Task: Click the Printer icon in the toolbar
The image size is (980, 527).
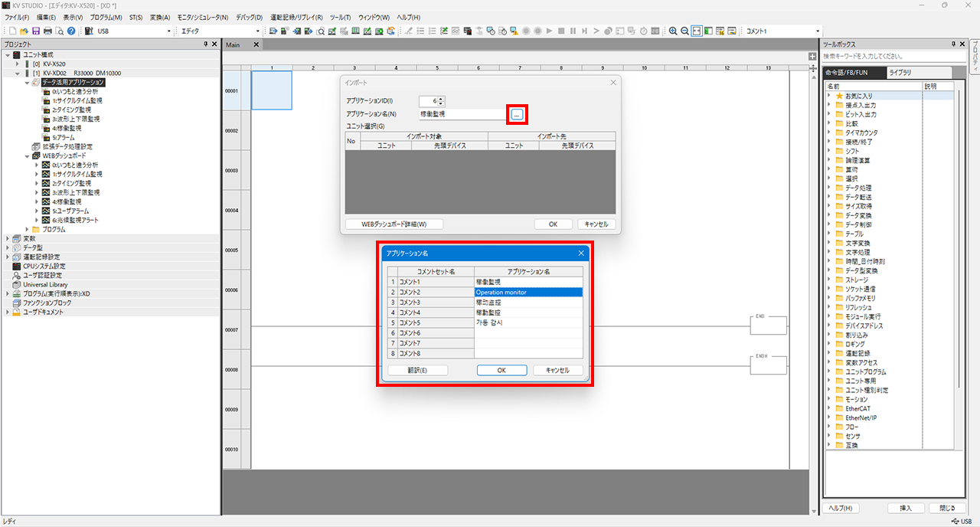Action: (47, 31)
